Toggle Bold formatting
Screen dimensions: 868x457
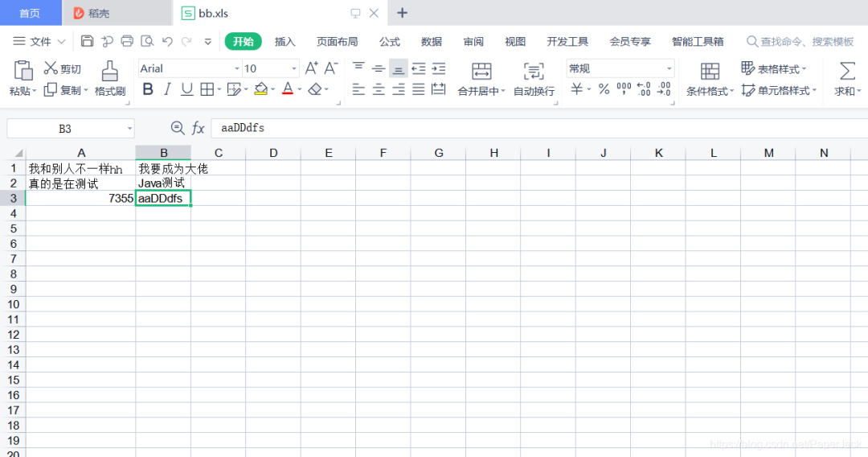(148, 89)
